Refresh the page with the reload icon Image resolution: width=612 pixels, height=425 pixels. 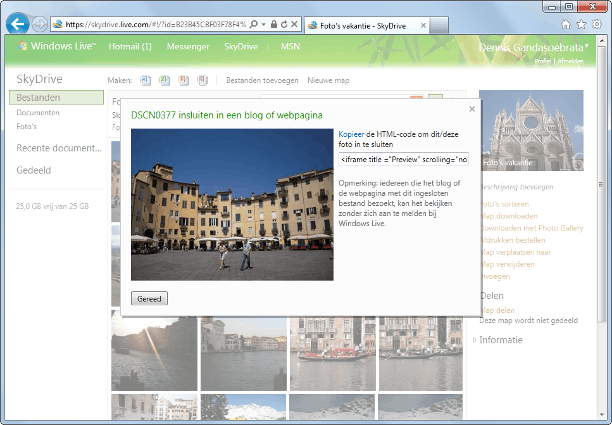(284, 24)
